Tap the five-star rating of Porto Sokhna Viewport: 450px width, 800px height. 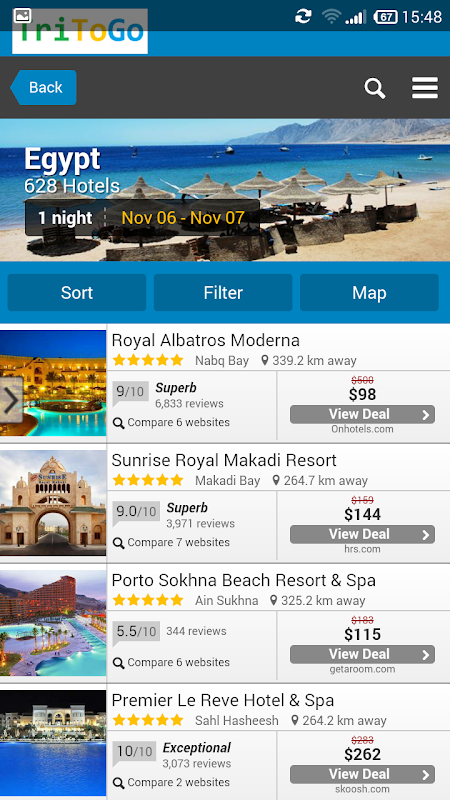[148, 600]
